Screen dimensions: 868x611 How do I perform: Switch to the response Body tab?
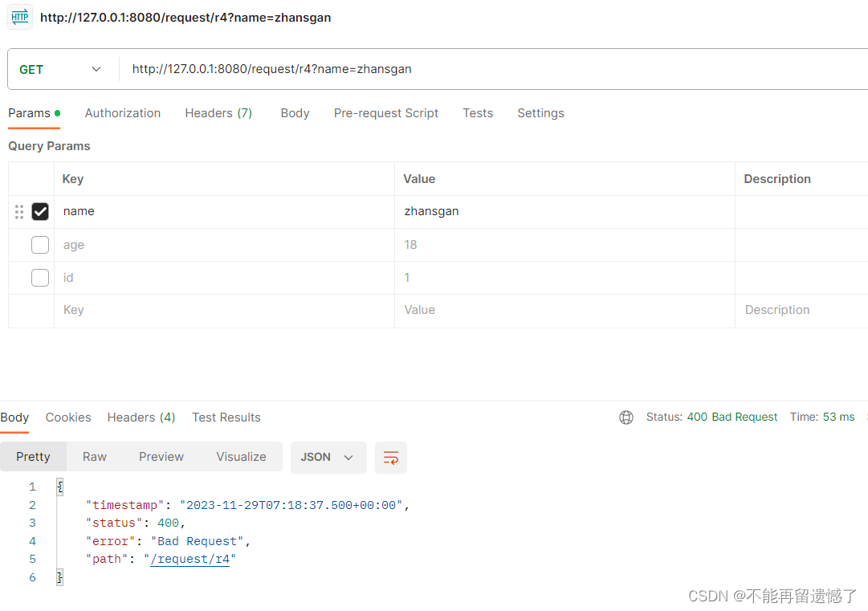(14, 418)
